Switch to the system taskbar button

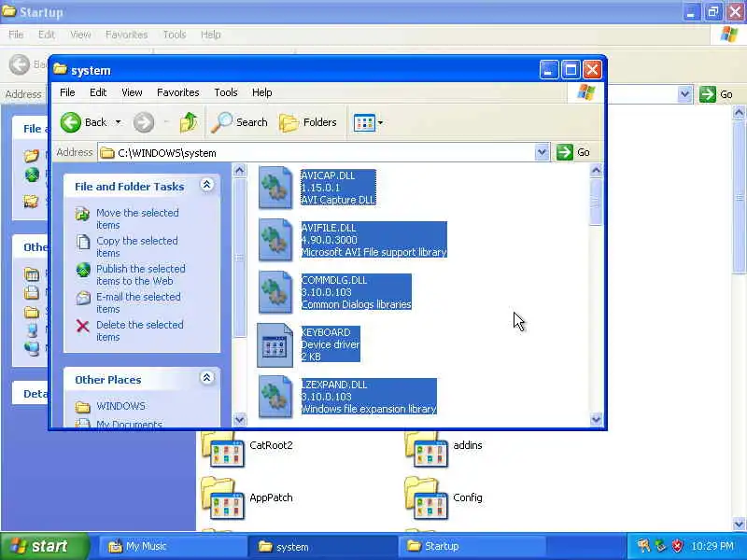click(x=321, y=546)
